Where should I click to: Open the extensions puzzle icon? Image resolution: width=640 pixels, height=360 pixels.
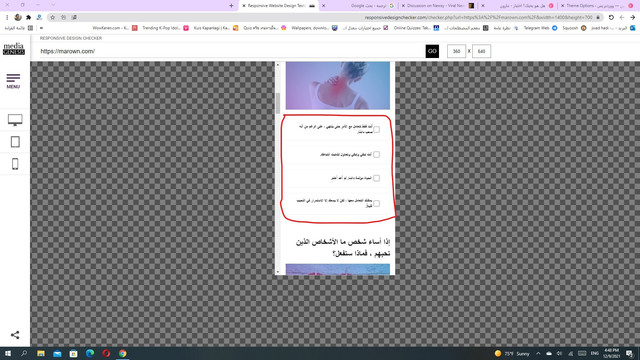[29, 18]
